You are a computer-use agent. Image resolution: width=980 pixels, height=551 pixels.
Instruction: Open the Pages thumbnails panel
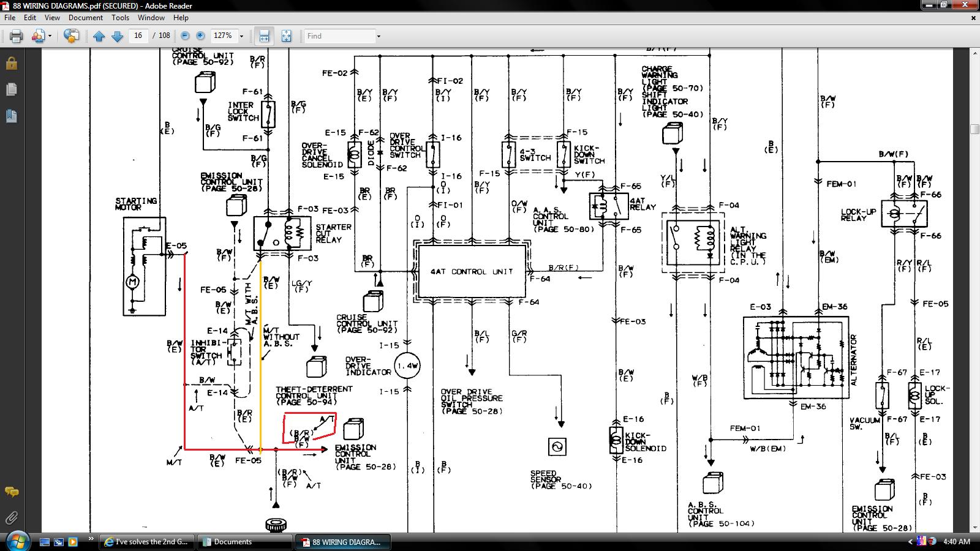pos(11,90)
